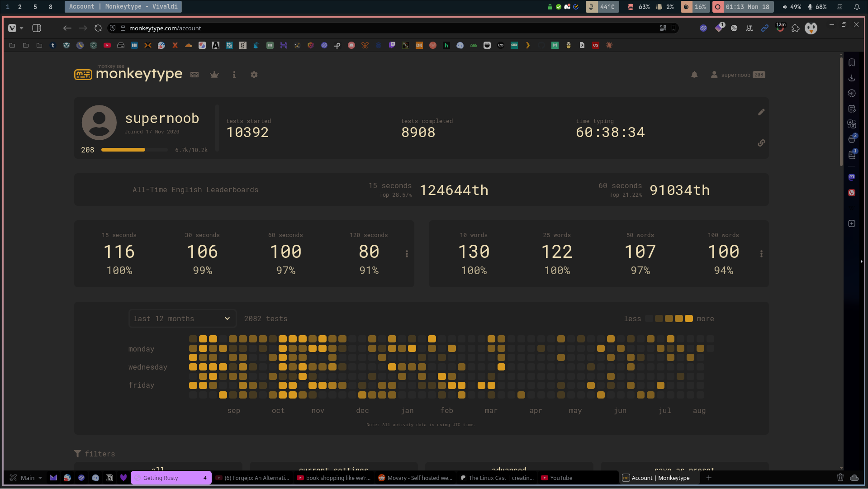Open the Tumblr bookmark in bookmarks bar
Image resolution: width=868 pixels, height=489 pixels.
53,45
